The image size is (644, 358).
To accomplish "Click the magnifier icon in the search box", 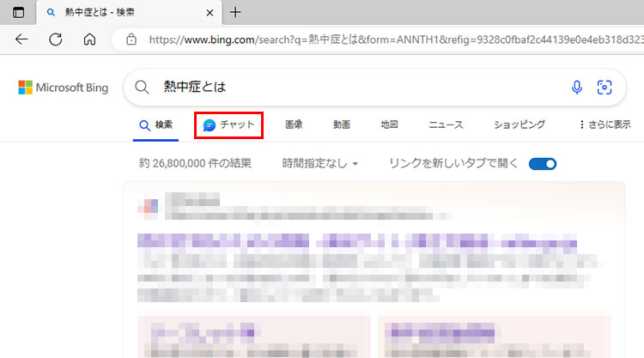I will [x=142, y=87].
